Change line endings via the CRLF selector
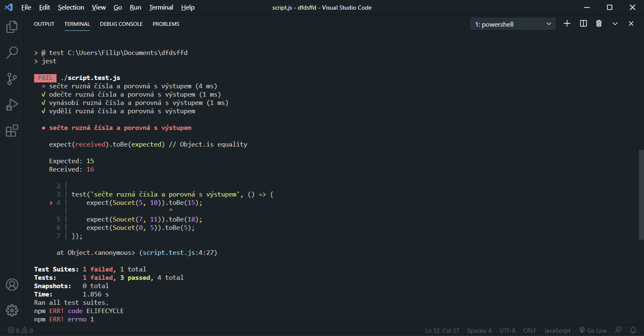644x336 pixels. (x=530, y=330)
